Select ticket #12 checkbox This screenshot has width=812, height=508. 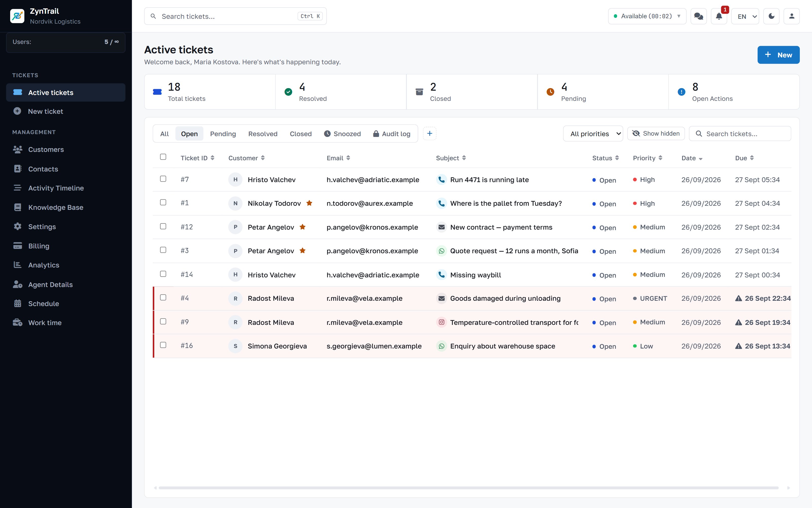163,226
